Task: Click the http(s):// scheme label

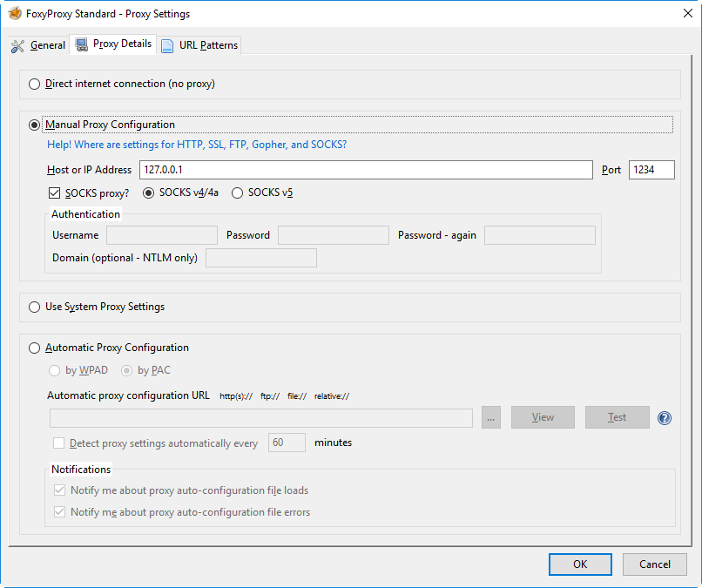Action: tap(236, 396)
